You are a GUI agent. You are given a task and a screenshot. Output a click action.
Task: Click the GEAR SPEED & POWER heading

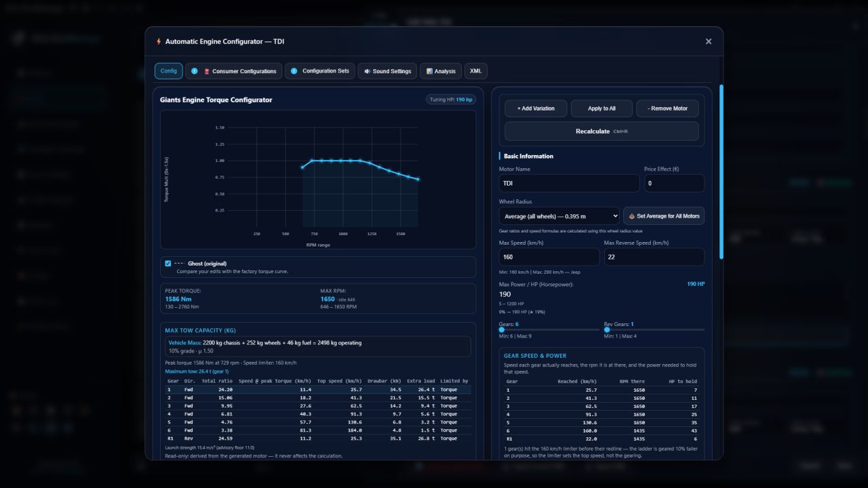click(535, 355)
